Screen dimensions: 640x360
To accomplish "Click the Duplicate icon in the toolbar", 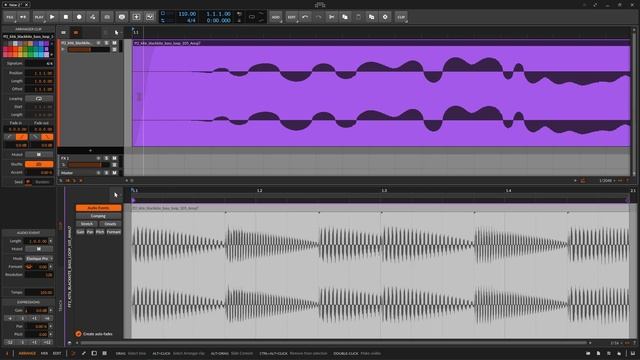I will [371, 17].
